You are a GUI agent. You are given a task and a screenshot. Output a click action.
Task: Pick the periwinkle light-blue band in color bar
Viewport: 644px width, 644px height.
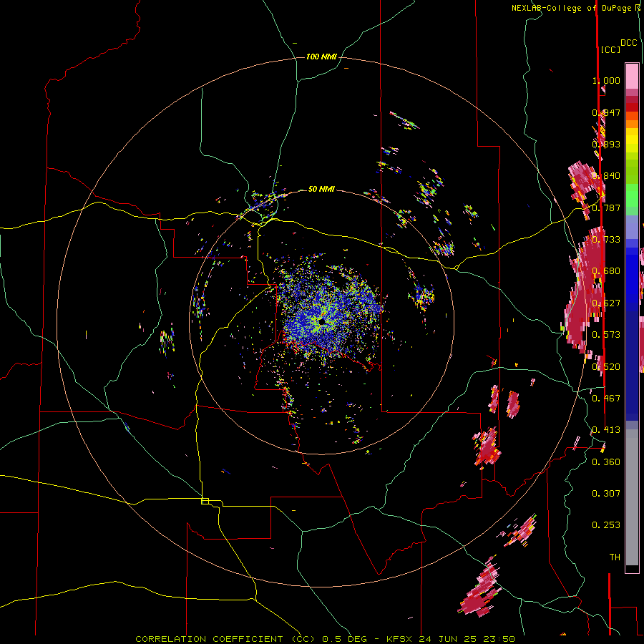click(x=632, y=228)
